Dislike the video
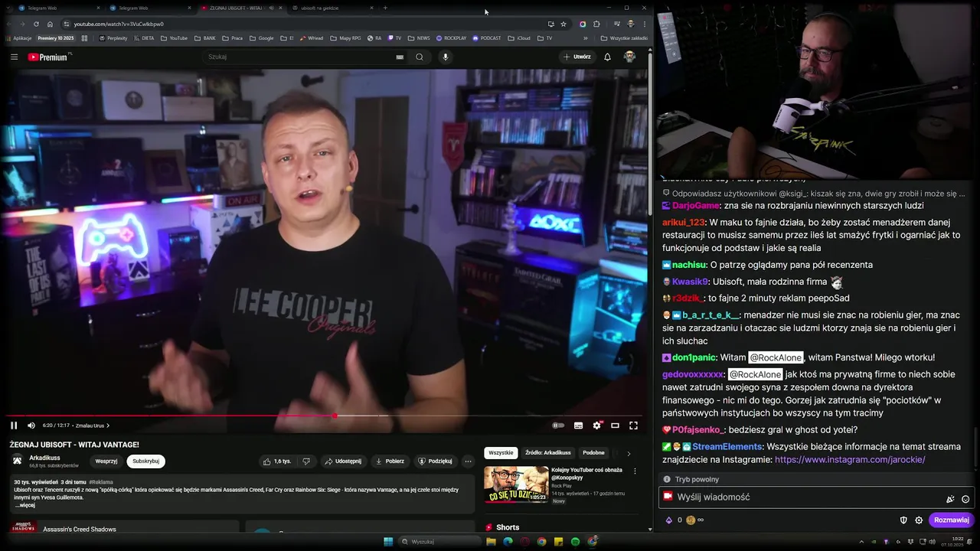Image resolution: width=980 pixels, height=551 pixels. point(306,461)
